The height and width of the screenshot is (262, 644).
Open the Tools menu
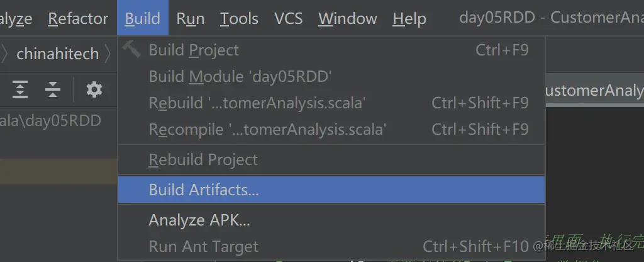coord(239,18)
